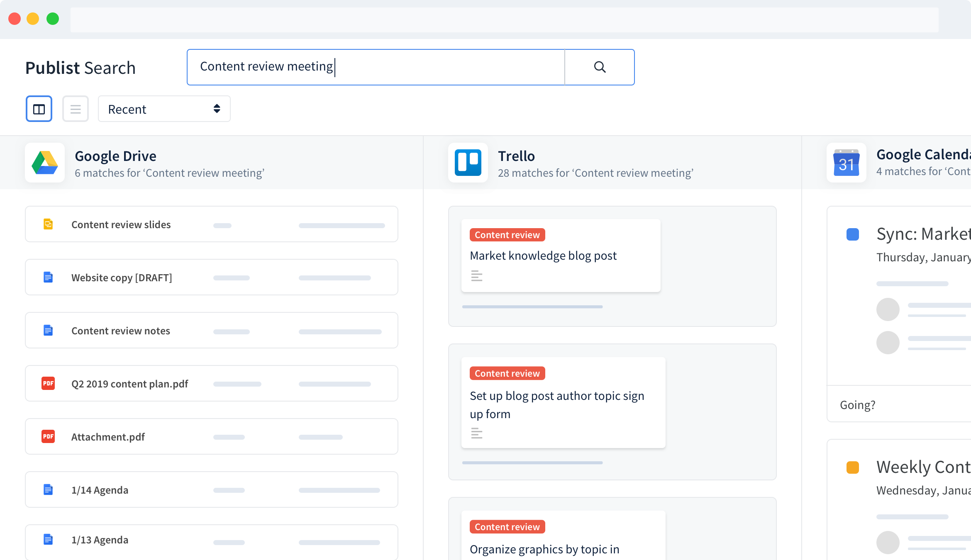This screenshot has width=971, height=560.
Task: Click the magnifying glass search button
Action: tap(600, 67)
